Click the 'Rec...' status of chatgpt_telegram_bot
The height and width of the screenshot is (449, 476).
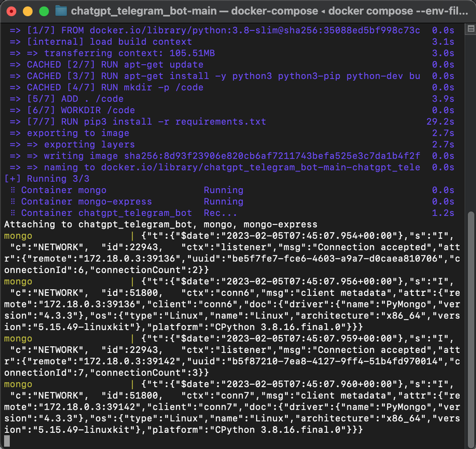220,213
